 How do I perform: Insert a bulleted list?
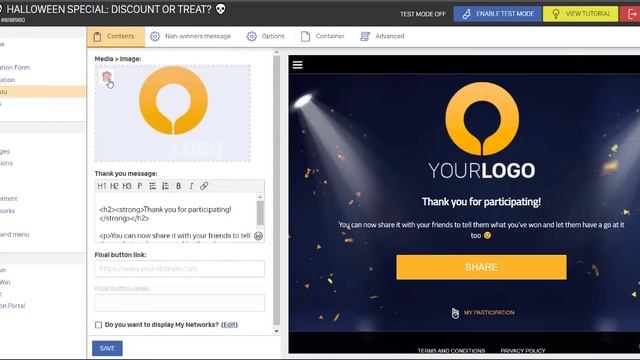pyautogui.click(x=153, y=186)
